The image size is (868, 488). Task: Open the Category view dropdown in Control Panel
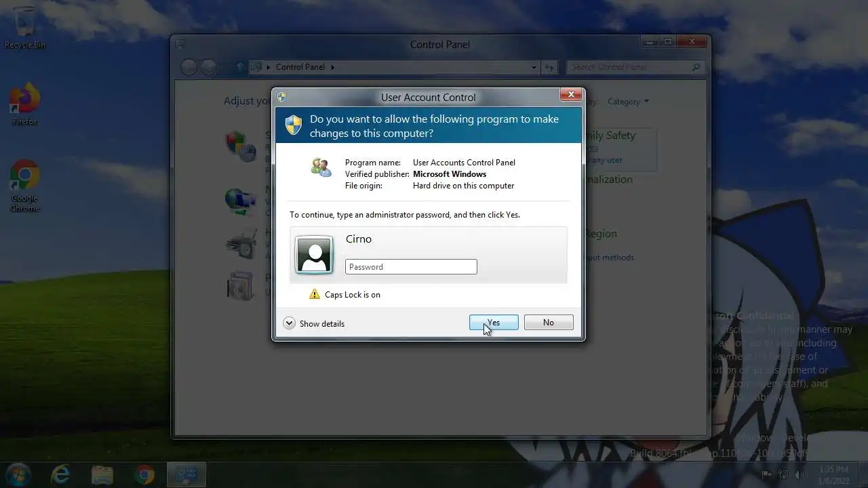(x=628, y=102)
